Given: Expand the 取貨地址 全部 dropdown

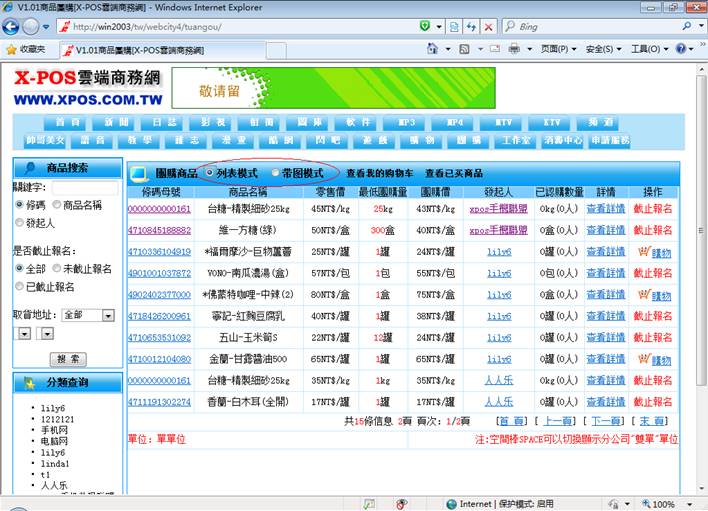Looking at the screenshot, I should point(108,315).
